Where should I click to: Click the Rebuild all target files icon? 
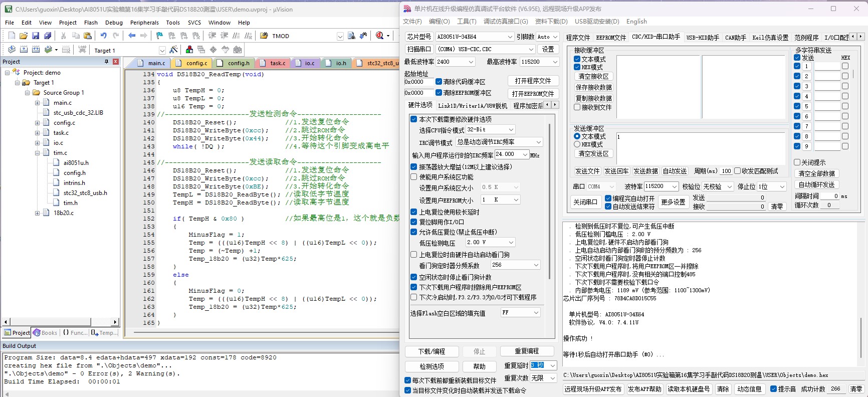[36, 49]
